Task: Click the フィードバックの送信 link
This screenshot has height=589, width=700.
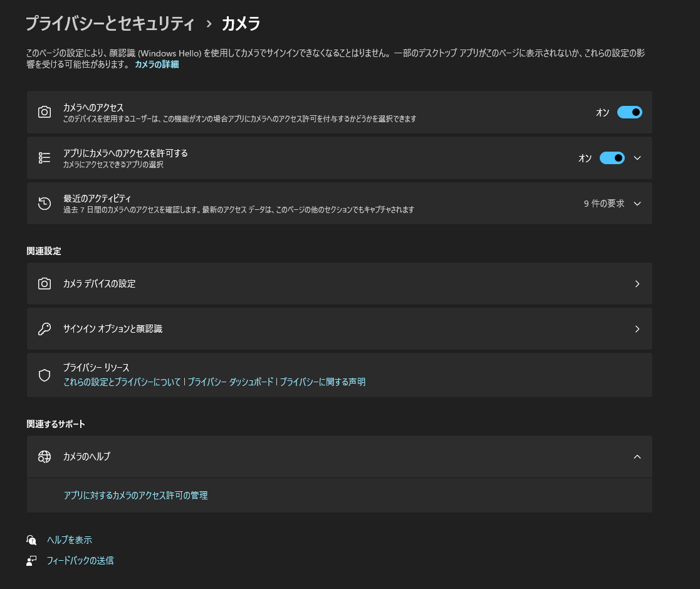Action: click(x=80, y=560)
